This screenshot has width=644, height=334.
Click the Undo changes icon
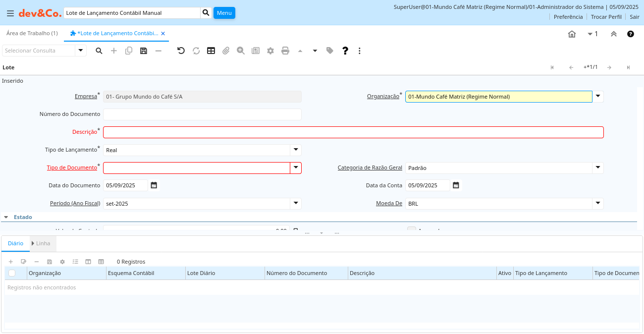point(181,51)
